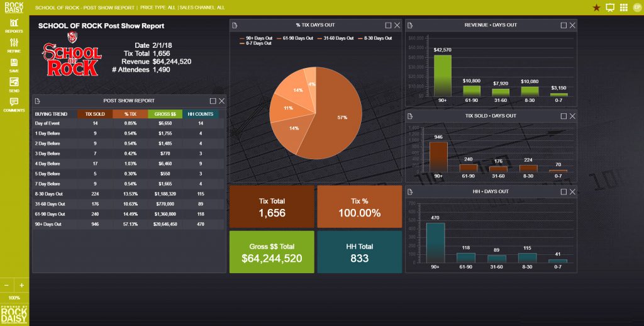Screen dimensions: 644x326
Task: Click the zoom out minus button
Action: [x=7, y=285]
